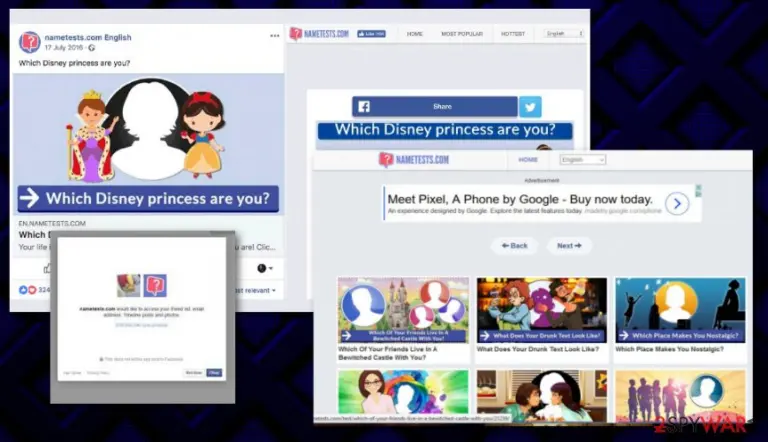The height and width of the screenshot is (442, 768).
Task: Open the couple kissing quiz thumbnail
Action: click(542, 396)
